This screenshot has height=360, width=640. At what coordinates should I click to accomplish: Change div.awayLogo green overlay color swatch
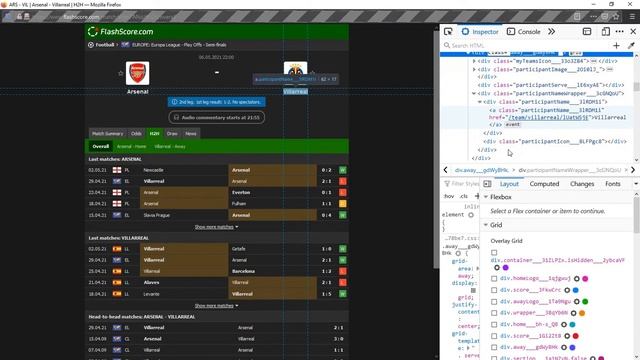coord(585,302)
